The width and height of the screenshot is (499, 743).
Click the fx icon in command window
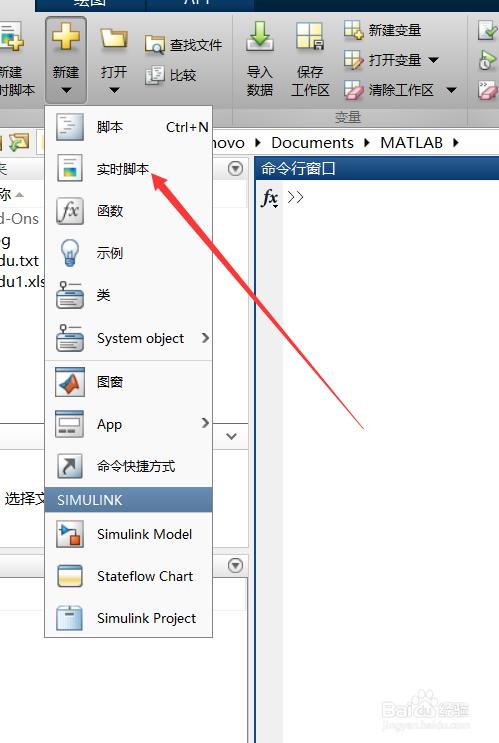pos(270,198)
